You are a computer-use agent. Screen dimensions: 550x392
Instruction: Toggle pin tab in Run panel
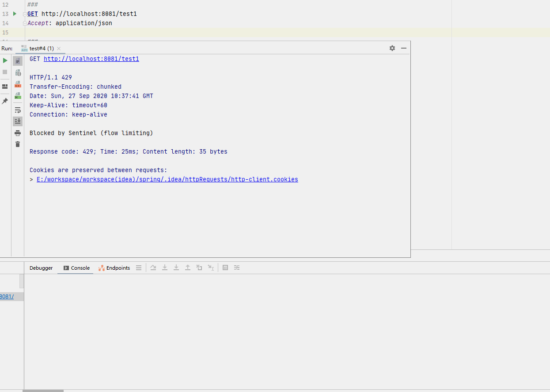5,101
